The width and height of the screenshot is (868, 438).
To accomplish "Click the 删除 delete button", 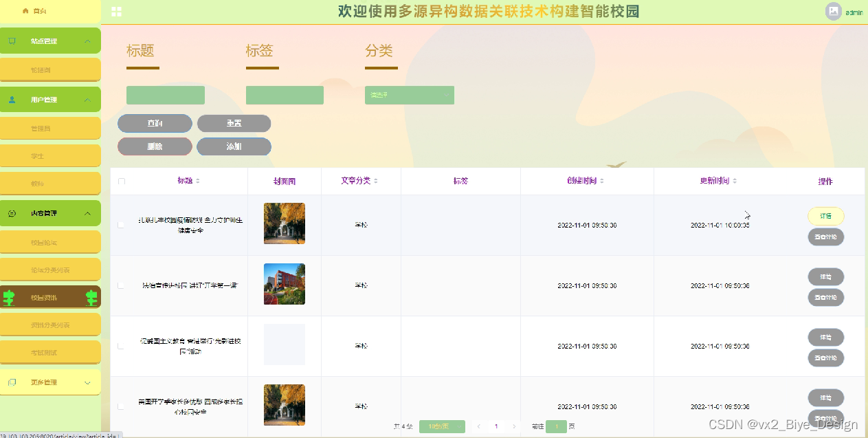I will point(155,146).
